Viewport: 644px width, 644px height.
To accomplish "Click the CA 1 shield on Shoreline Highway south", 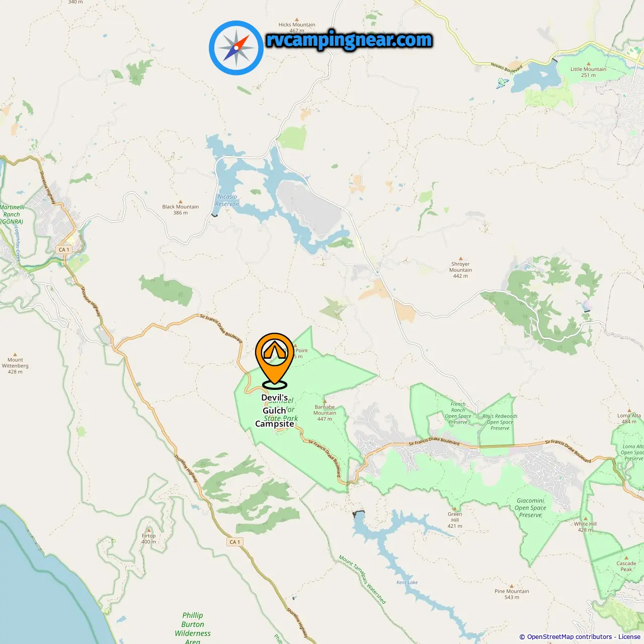I will coord(235,542).
